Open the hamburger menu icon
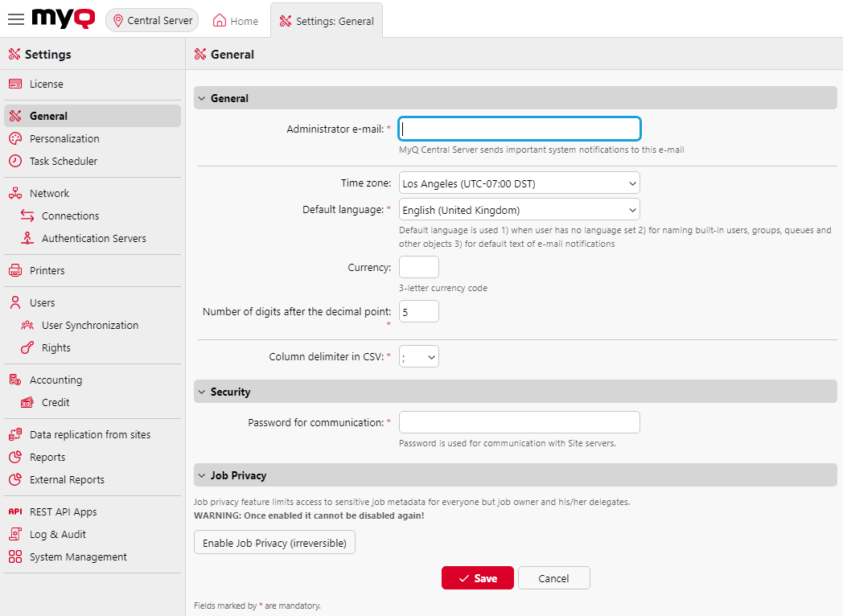The width and height of the screenshot is (843, 616). [x=15, y=19]
